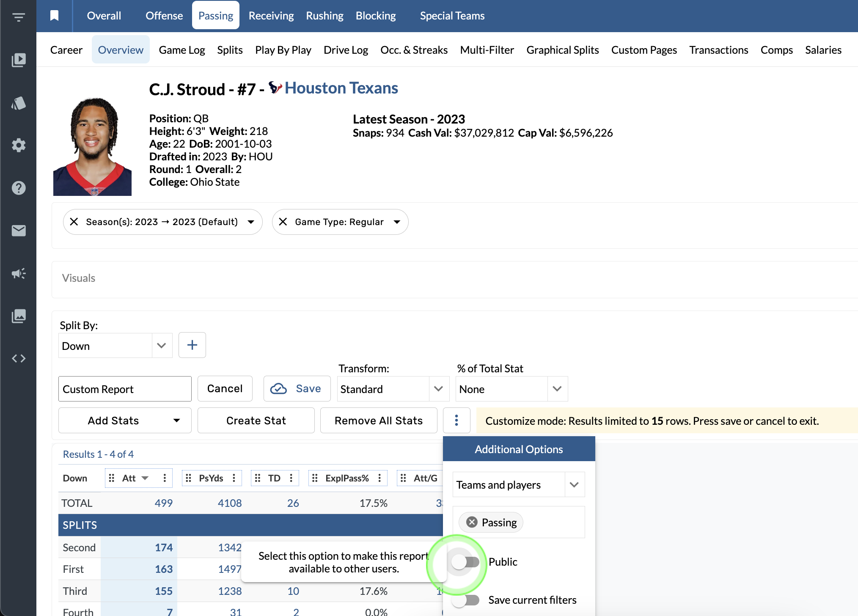Open the Game Log tab
The width and height of the screenshot is (858, 616).
pos(181,50)
